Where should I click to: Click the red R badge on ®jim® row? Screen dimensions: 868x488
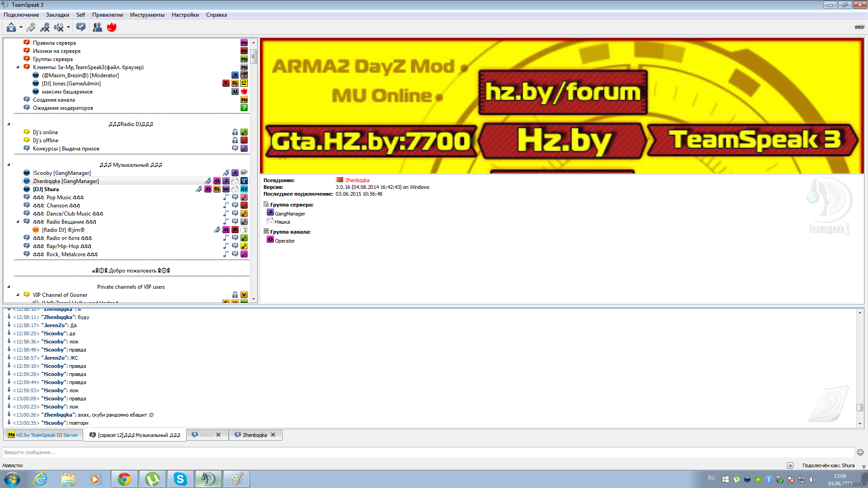click(235, 230)
